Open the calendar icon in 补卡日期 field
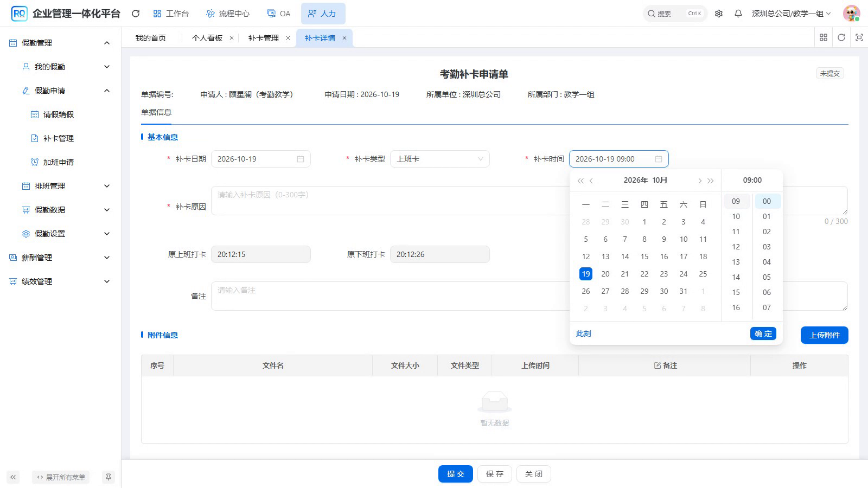Screen dimensions: 868x488 (x=301, y=159)
